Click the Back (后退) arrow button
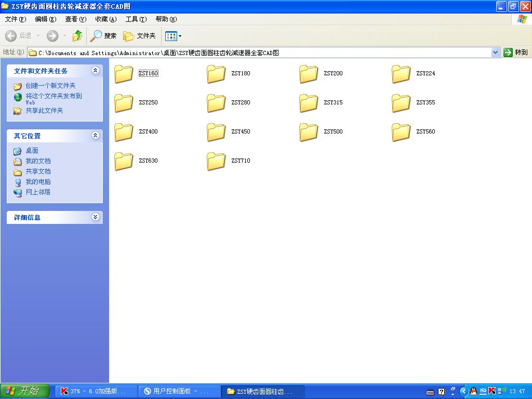This screenshot has height=399, width=532. point(18,36)
